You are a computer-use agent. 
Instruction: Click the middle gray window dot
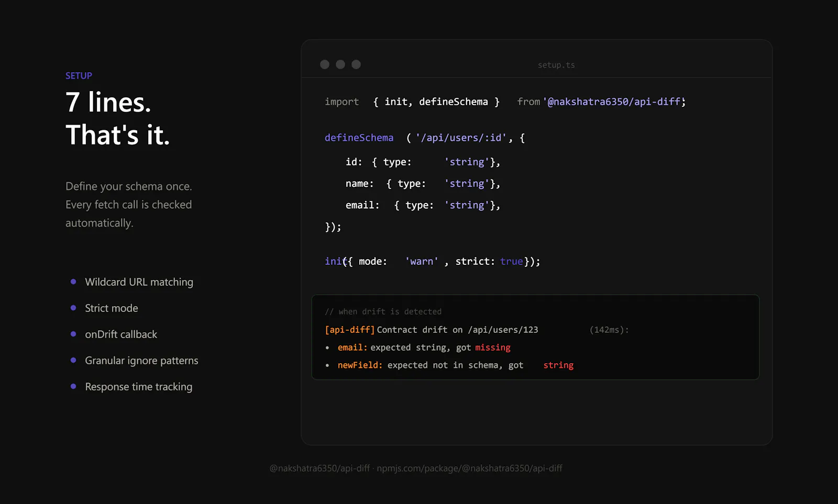(x=340, y=64)
